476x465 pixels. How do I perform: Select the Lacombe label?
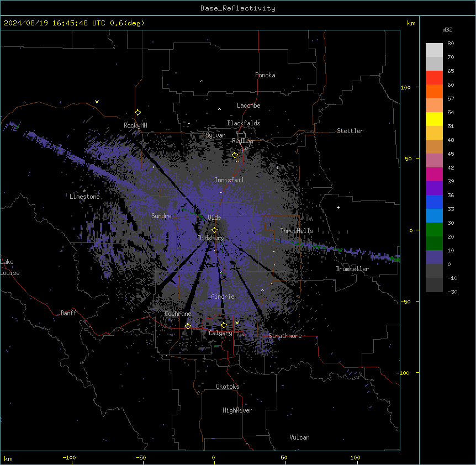[x=248, y=105]
